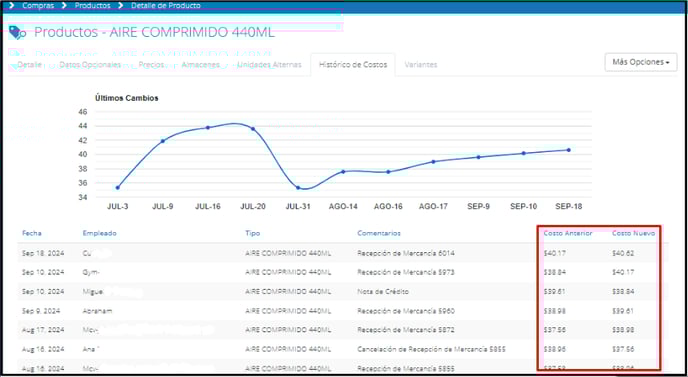Select the JUL-31 data point

pos(298,187)
